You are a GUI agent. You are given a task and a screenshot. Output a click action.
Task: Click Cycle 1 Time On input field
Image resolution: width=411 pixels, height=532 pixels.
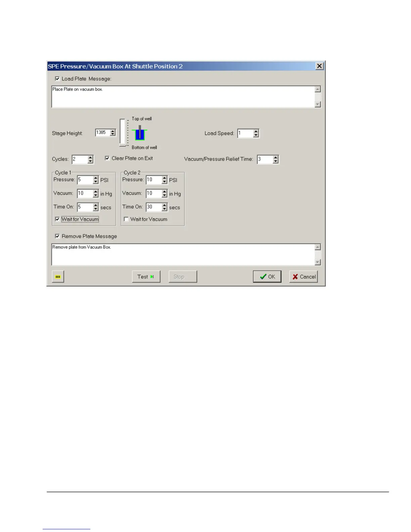[x=85, y=207]
